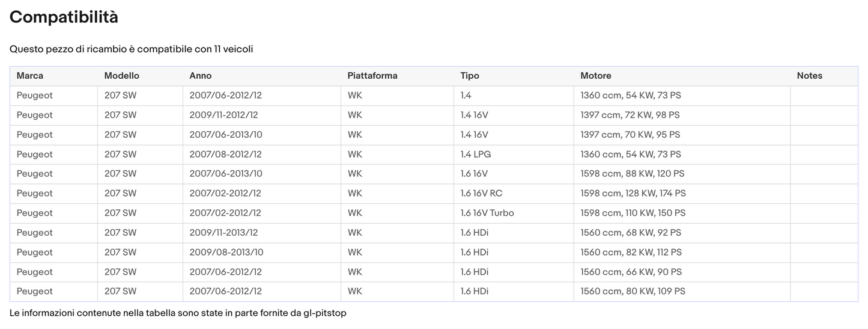The height and width of the screenshot is (329, 868).
Task: Click the "1560 ccm, 66 KW, 90 PS" engine cell
Action: [631, 272]
